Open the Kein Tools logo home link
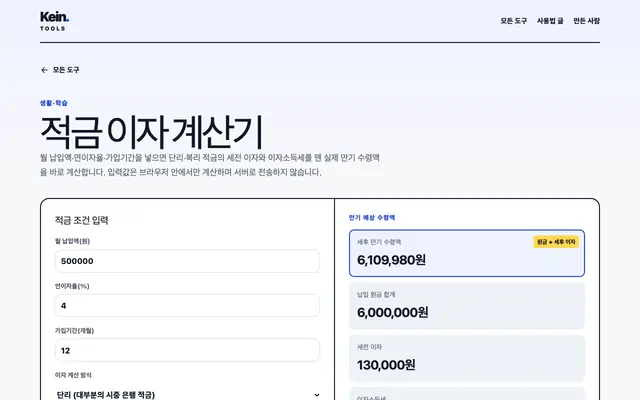Image resolution: width=640 pixels, height=400 pixels. (54, 21)
